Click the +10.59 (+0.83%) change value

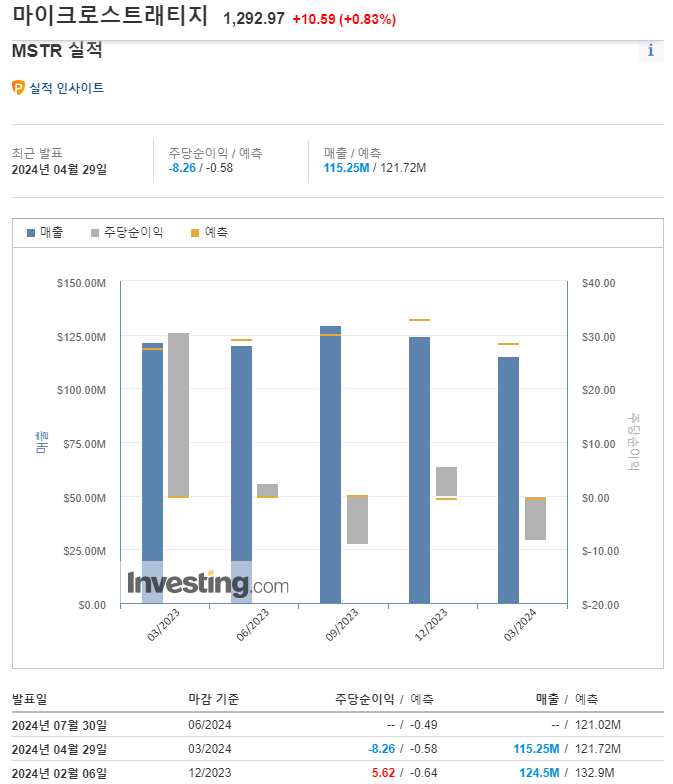pos(344,20)
